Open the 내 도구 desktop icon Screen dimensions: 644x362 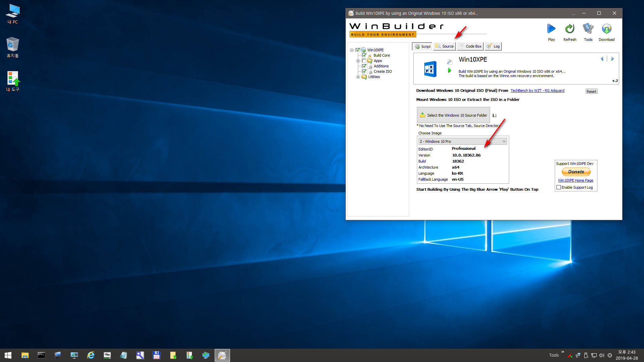tap(13, 81)
